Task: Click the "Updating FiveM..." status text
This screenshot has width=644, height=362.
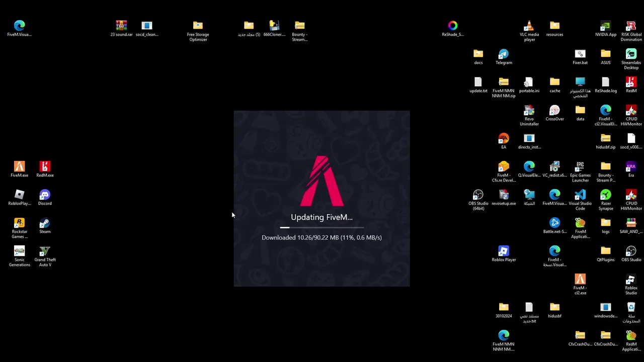Action: (321, 217)
